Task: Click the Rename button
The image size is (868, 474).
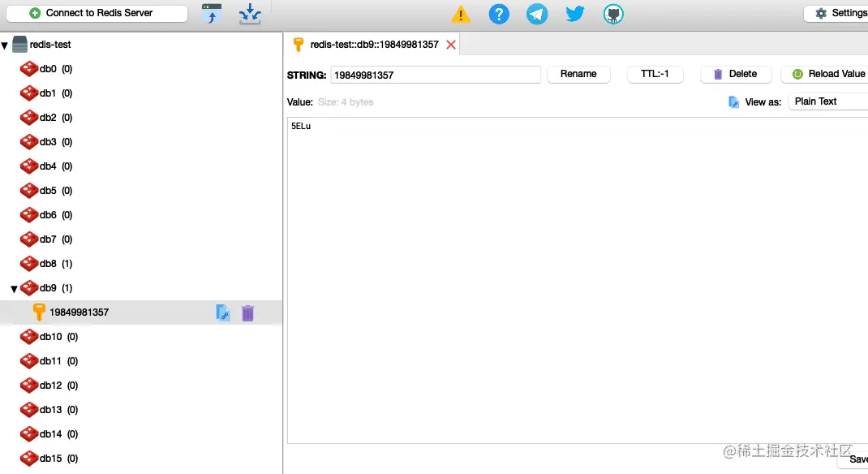Action: 578,74
